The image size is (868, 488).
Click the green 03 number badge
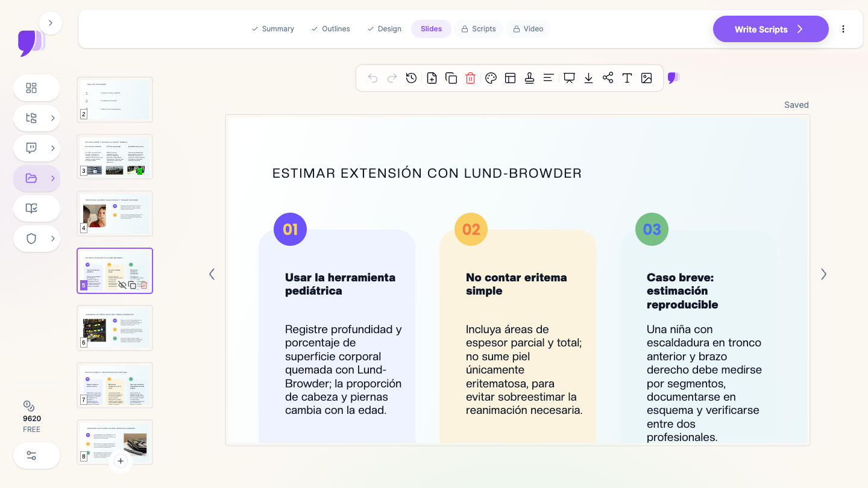(652, 229)
